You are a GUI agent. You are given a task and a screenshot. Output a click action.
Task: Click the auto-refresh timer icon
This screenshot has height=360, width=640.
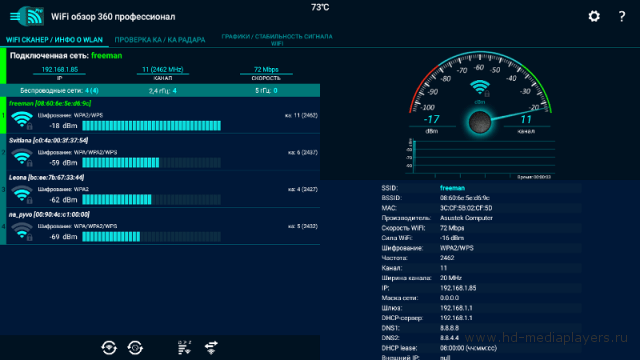[x=135, y=348]
